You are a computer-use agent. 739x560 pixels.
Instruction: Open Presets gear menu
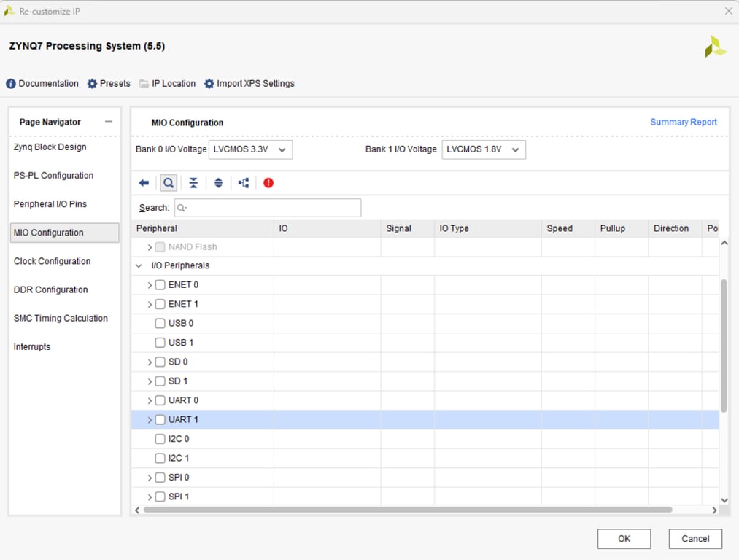click(x=109, y=83)
